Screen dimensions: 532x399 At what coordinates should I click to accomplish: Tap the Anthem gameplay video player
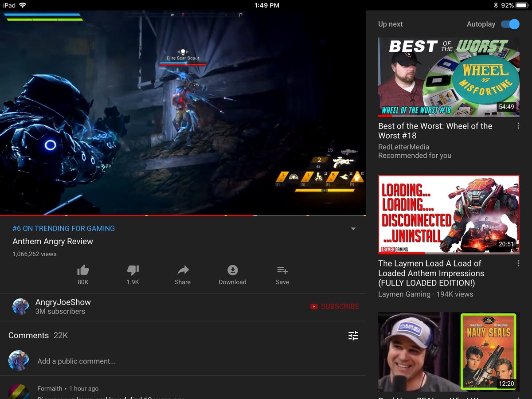183,113
